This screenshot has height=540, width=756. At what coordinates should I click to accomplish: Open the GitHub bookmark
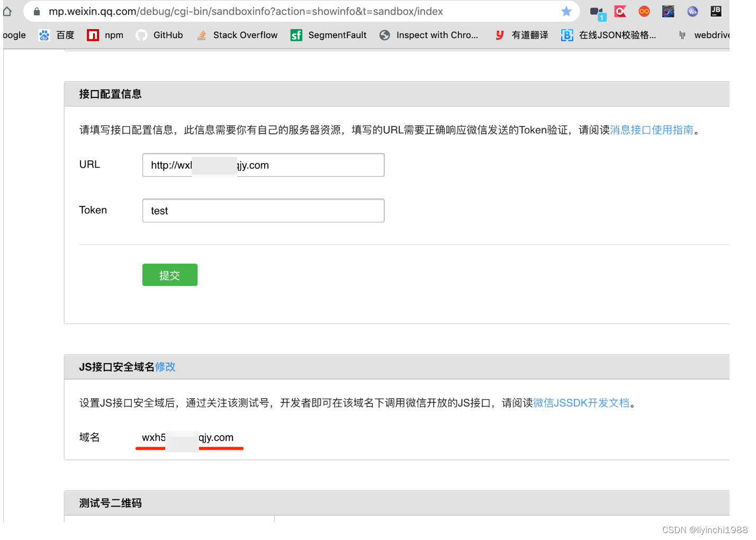point(159,35)
